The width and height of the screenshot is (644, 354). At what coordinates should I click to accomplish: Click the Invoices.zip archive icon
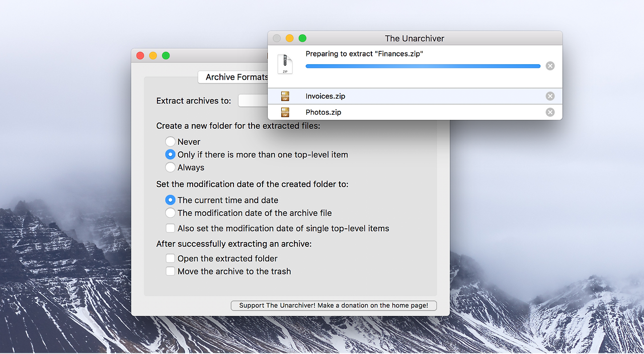(285, 96)
